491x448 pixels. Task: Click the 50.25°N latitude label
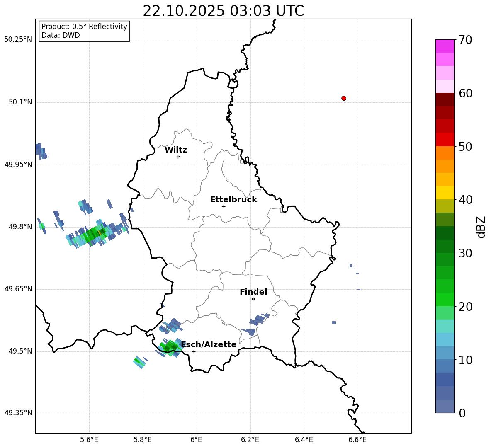pos(18,40)
